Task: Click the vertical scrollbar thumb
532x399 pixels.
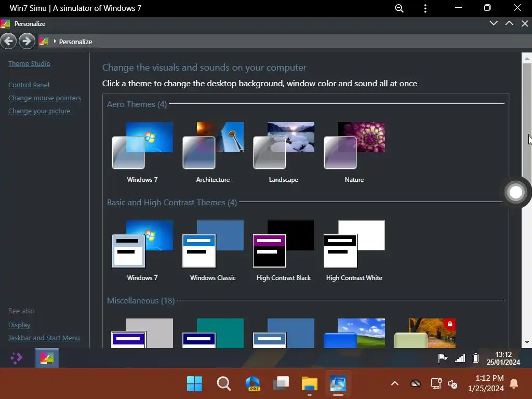Action: tap(527, 126)
